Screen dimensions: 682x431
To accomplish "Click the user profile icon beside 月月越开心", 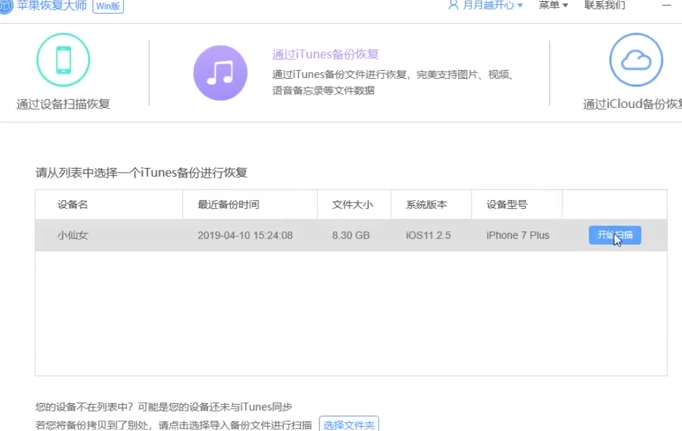I will click(453, 5).
